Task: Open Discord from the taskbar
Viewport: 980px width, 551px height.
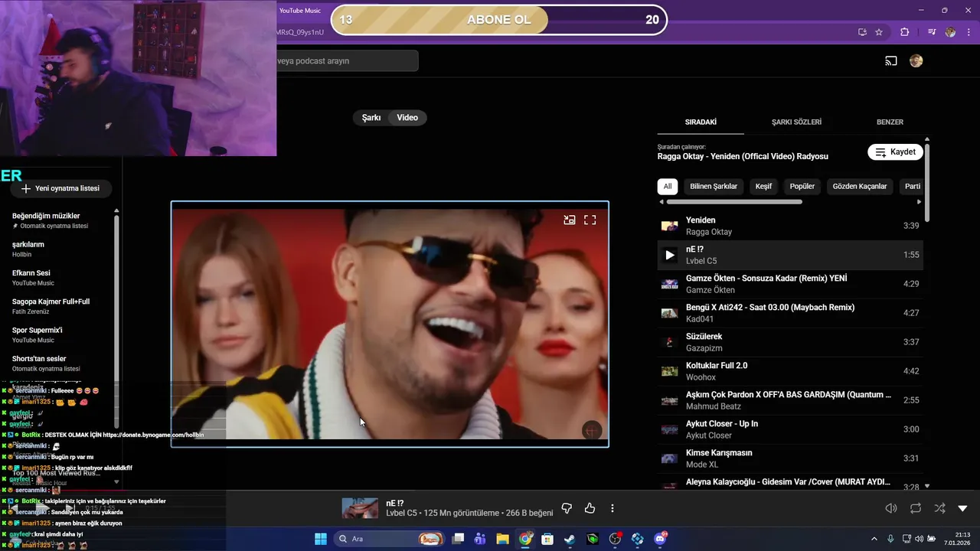Action: coord(660,539)
